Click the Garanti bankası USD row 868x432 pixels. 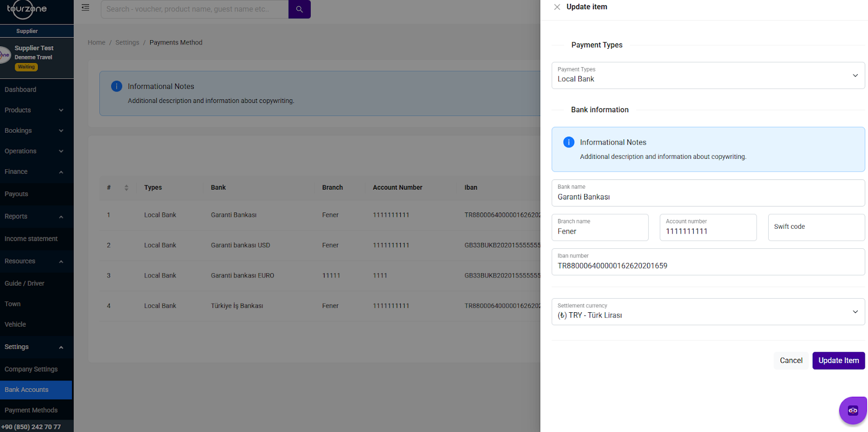[x=320, y=246]
